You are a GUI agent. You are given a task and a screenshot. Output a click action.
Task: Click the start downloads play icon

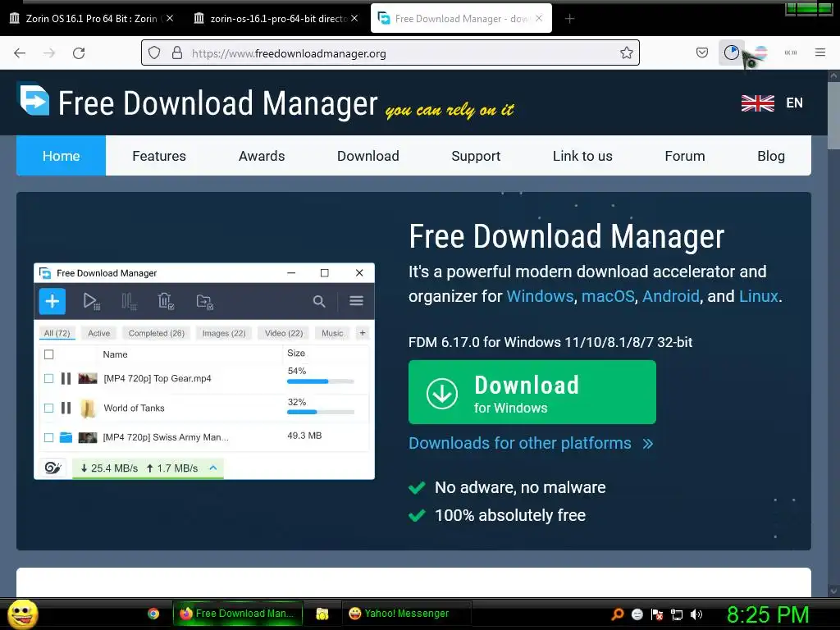coord(92,301)
